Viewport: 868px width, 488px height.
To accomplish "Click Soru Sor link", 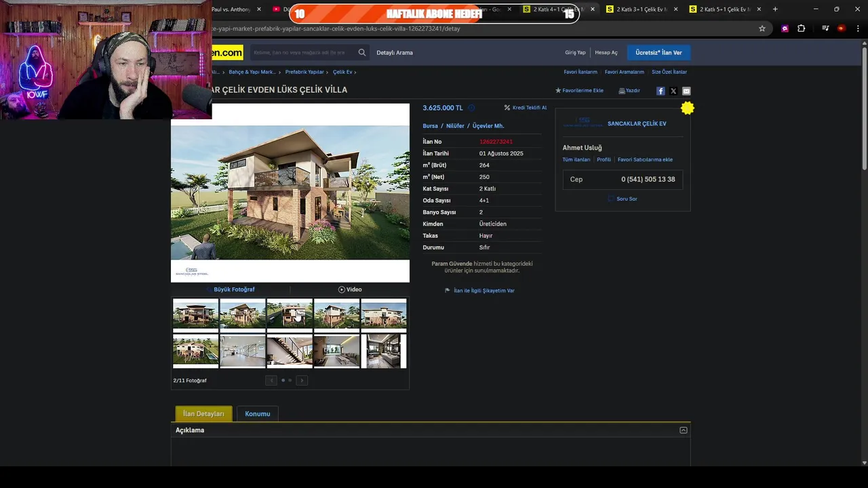I will [x=627, y=199].
